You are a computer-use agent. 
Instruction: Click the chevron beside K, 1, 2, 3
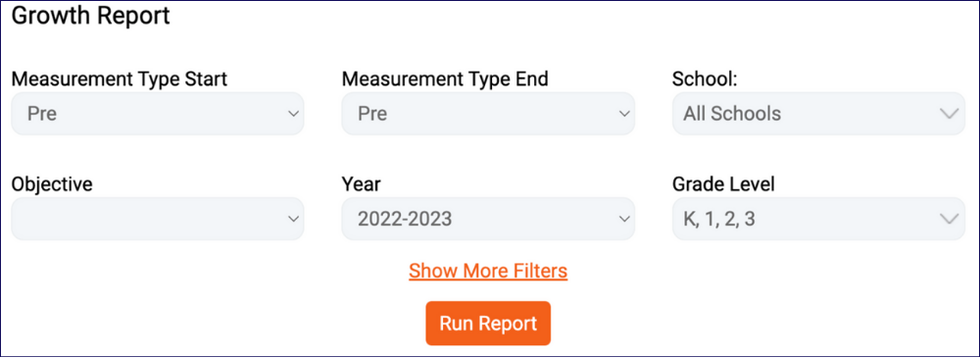[x=949, y=219]
